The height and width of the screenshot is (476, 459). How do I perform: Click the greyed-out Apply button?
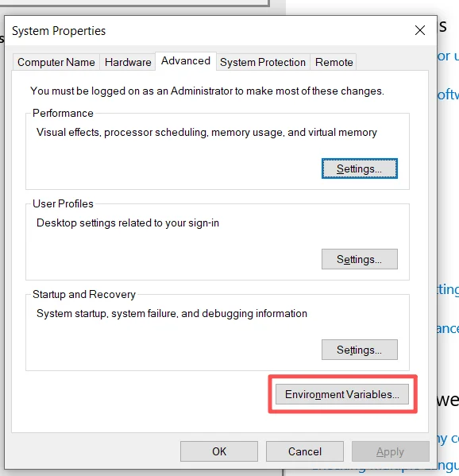(391, 451)
